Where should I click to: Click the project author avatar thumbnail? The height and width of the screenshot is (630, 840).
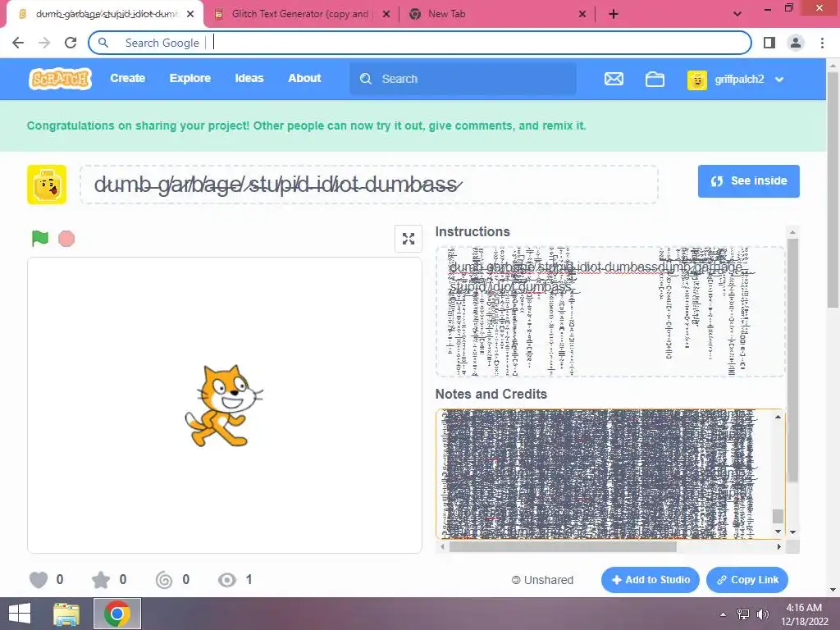pyautogui.click(x=47, y=185)
